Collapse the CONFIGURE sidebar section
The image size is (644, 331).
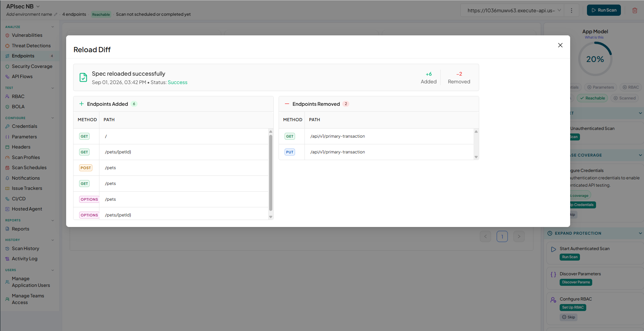pos(53,118)
